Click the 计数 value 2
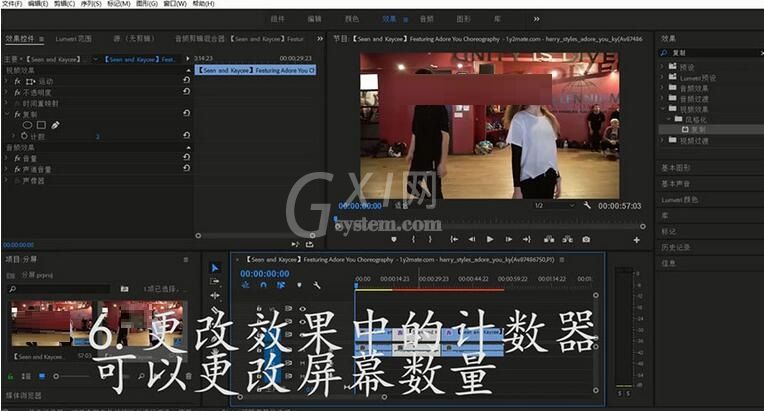This screenshot has width=764, height=411. pos(98,136)
